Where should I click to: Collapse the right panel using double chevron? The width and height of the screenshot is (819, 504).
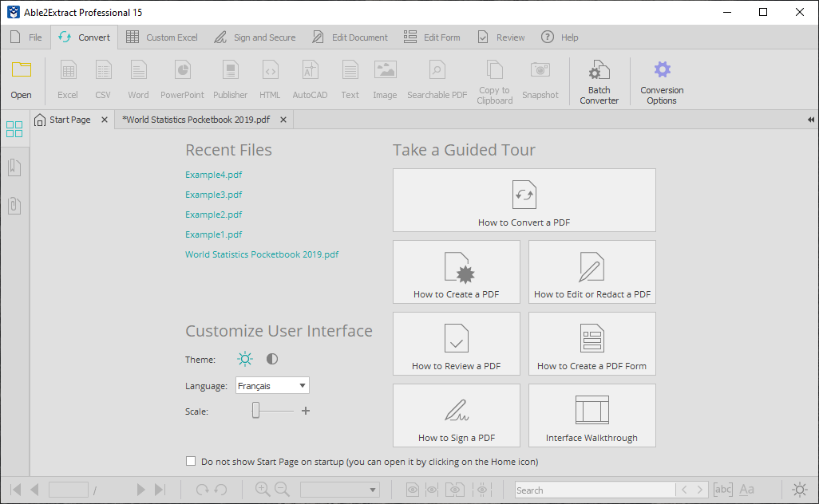(x=809, y=119)
